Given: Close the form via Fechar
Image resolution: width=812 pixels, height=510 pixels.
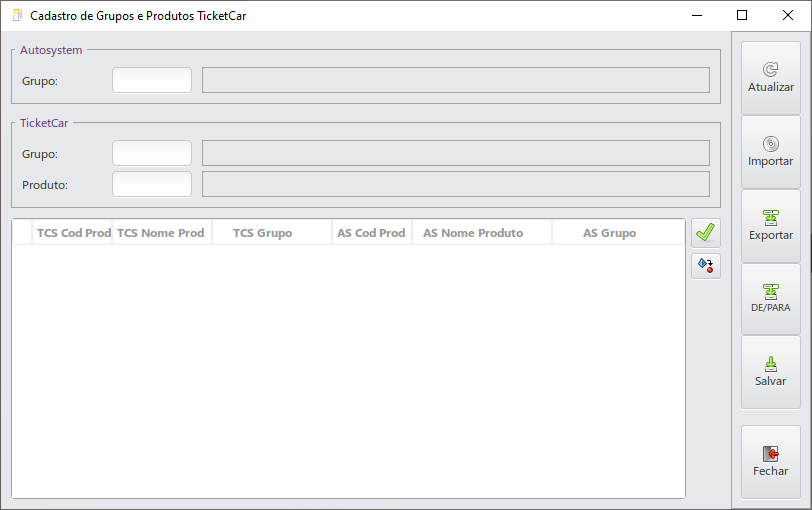Looking at the screenshot, I should tap(771, 462).
